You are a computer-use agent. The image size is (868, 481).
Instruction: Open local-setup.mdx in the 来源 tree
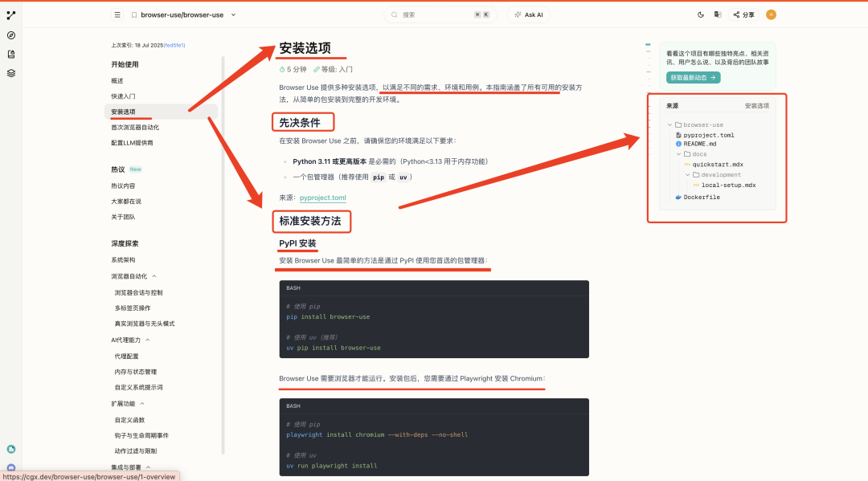coord(728,185)
